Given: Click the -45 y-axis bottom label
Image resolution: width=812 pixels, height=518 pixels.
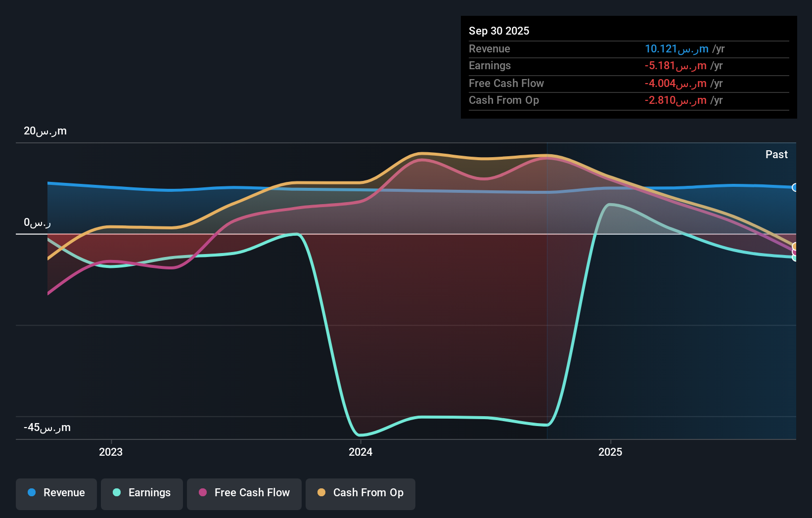Looking at the screenshot, I should (x=47, y=428).
